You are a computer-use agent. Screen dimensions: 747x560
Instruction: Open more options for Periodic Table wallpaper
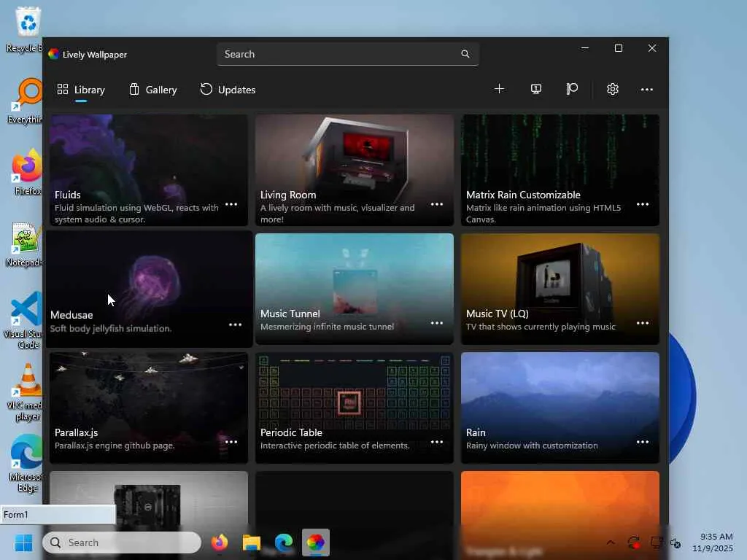click(437, 443)
